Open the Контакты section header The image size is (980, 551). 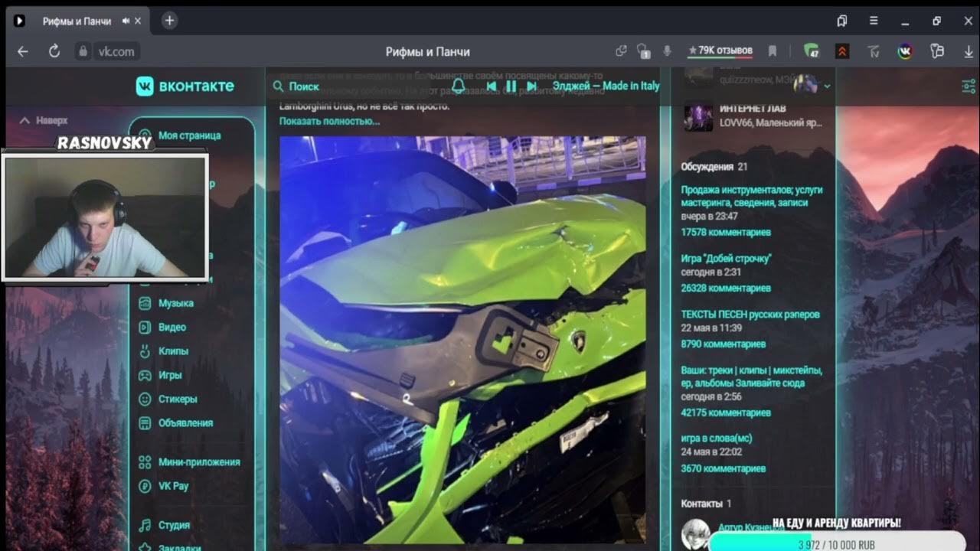706,504
